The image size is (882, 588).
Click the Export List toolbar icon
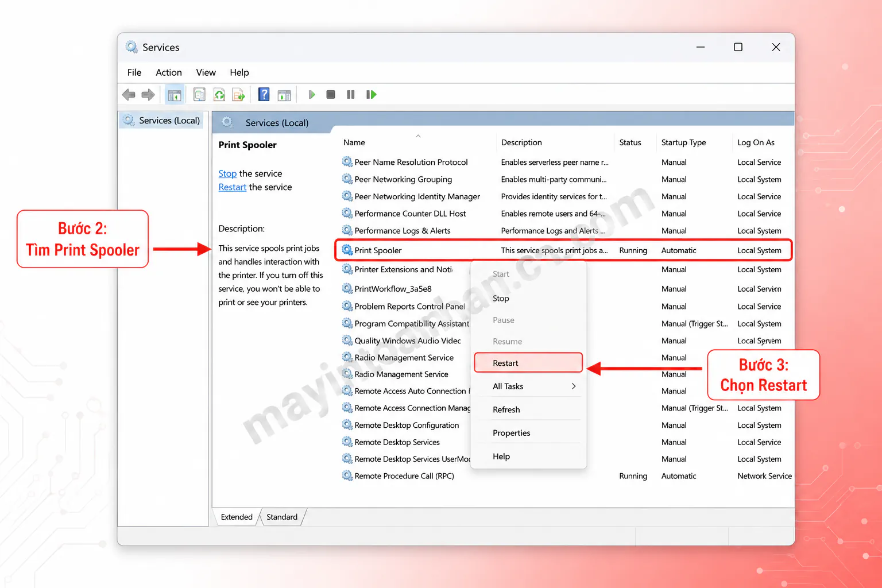238,95
